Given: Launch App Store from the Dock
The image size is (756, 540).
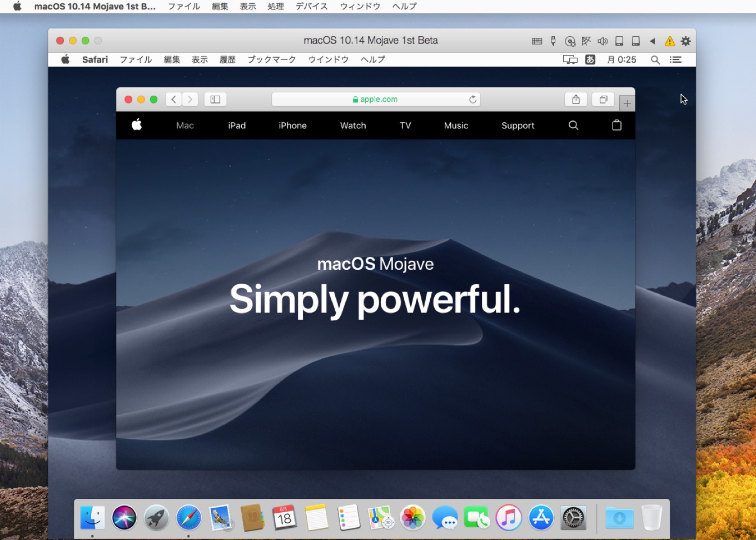Looking at the screenshot, I should click(541, 518).
